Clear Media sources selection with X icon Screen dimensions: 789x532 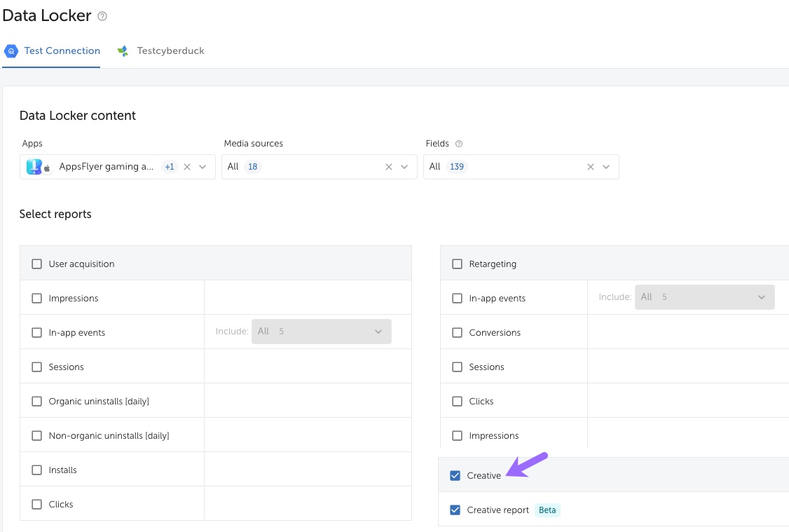tap(389, 167)
